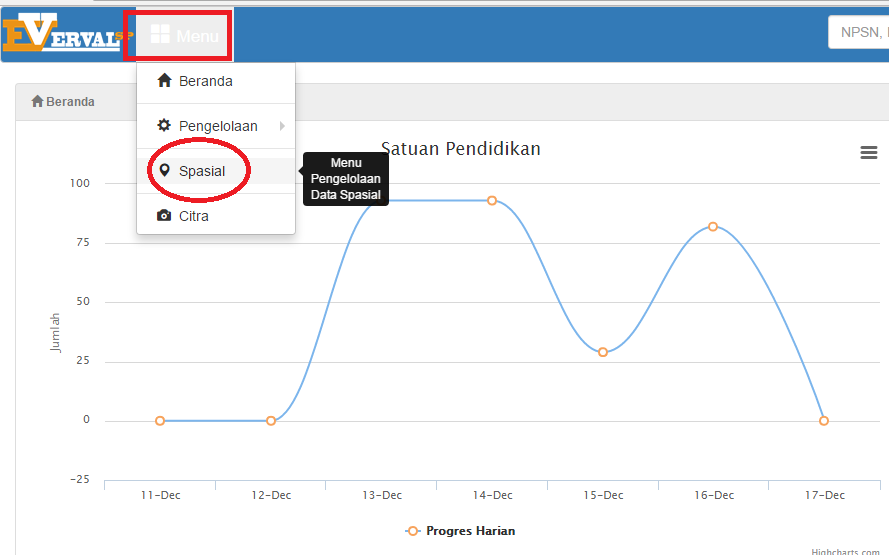Expand the Pengelolaan submenu arrow
889x555 pixels.
[282, 126]
